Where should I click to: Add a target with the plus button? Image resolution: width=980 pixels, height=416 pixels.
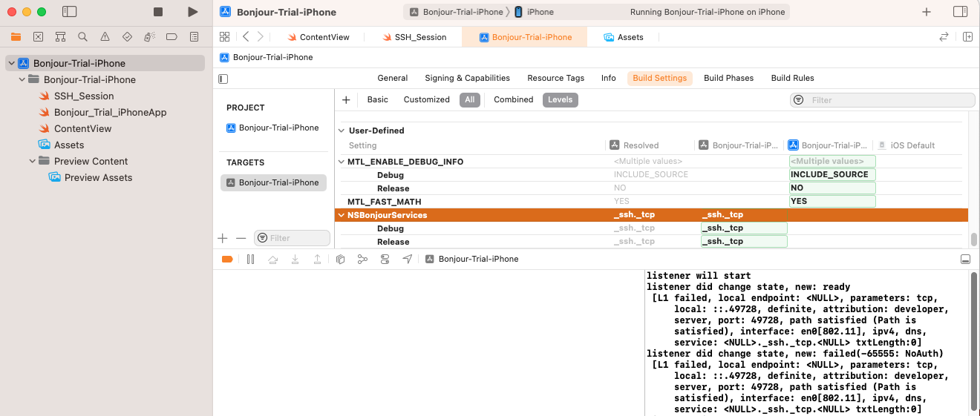(223, 238)
